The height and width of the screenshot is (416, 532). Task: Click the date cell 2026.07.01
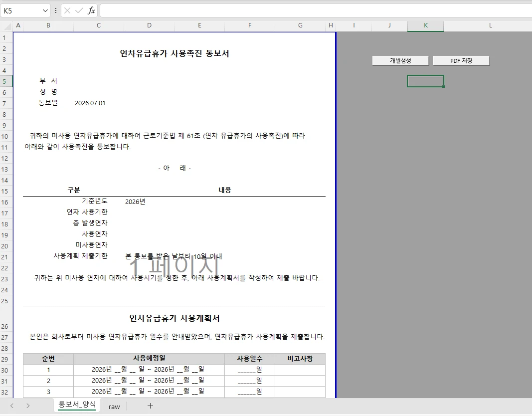tap(90, 103)
